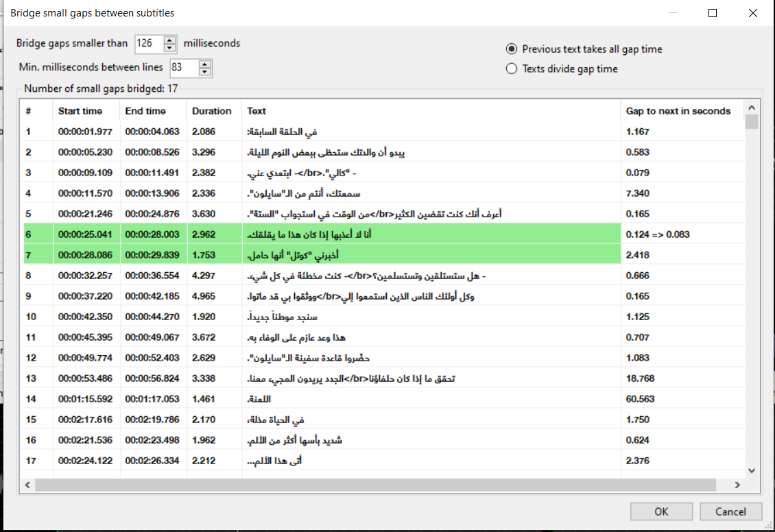Click the horizontal scrollbar thumb

coord(376,485)
